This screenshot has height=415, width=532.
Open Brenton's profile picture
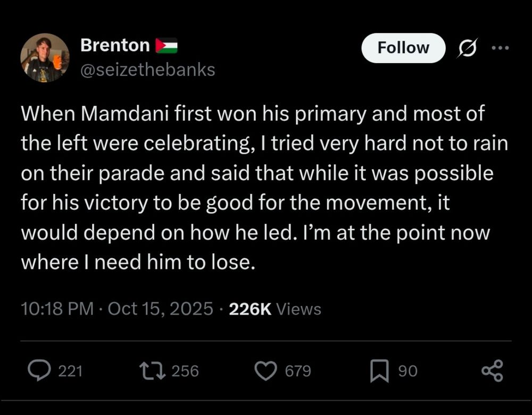(x=45, y=57)
